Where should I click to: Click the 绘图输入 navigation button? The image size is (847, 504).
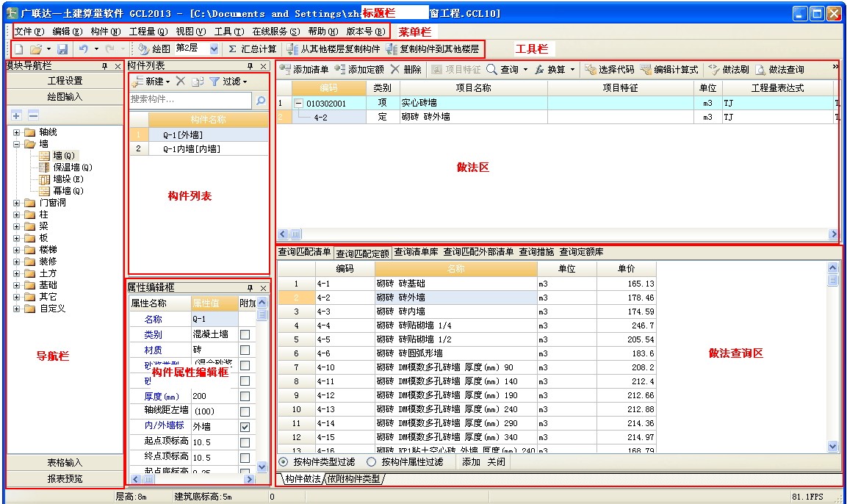(65, 97)
